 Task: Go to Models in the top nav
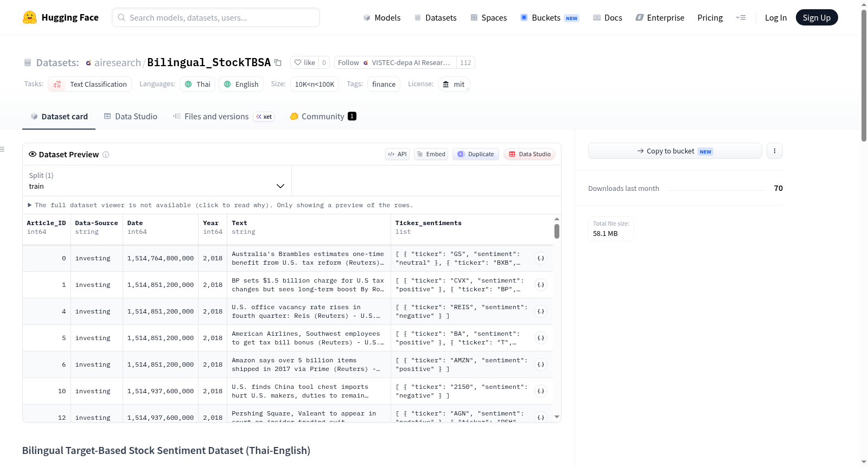click(x=382, y=17)
